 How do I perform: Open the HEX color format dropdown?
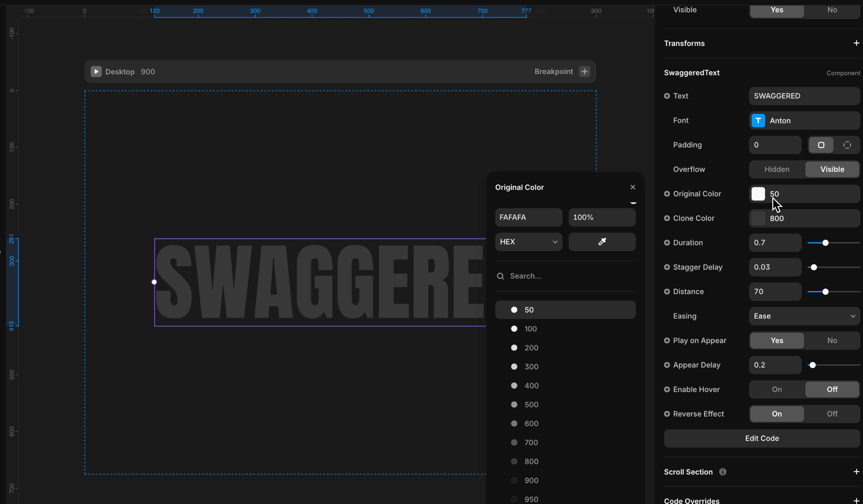[x=529, y=242]
